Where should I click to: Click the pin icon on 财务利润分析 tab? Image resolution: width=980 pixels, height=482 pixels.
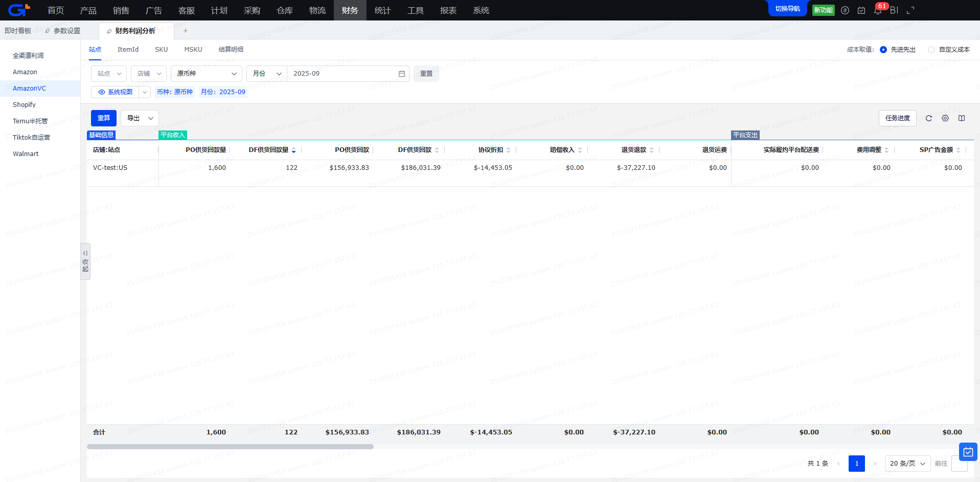(x=109, y=31)
